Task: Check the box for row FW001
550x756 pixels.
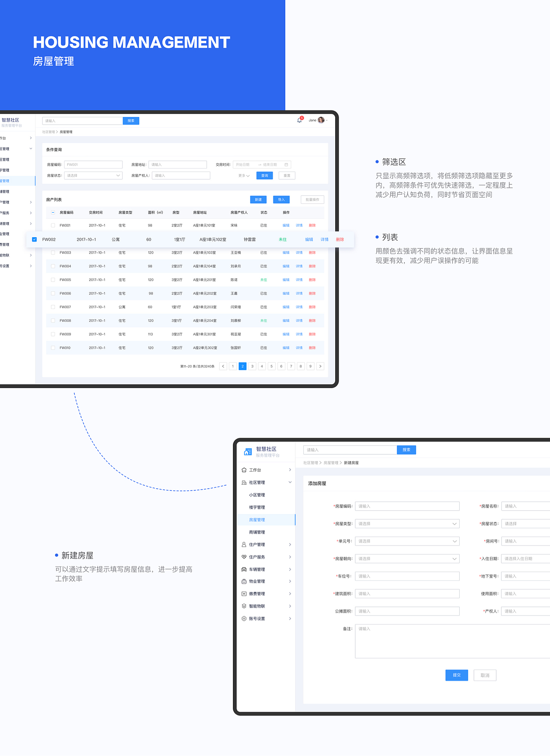Action: (x=53, y=225)
